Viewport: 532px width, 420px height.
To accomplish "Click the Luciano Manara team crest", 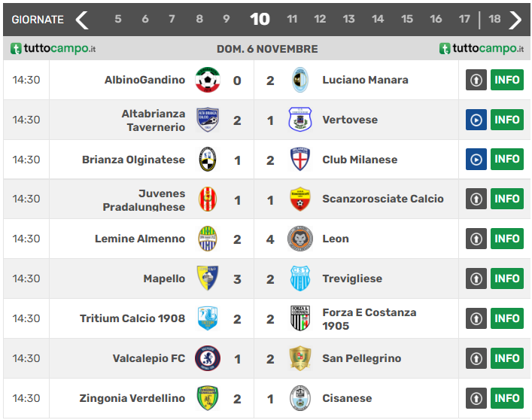I will pos(300,80).
